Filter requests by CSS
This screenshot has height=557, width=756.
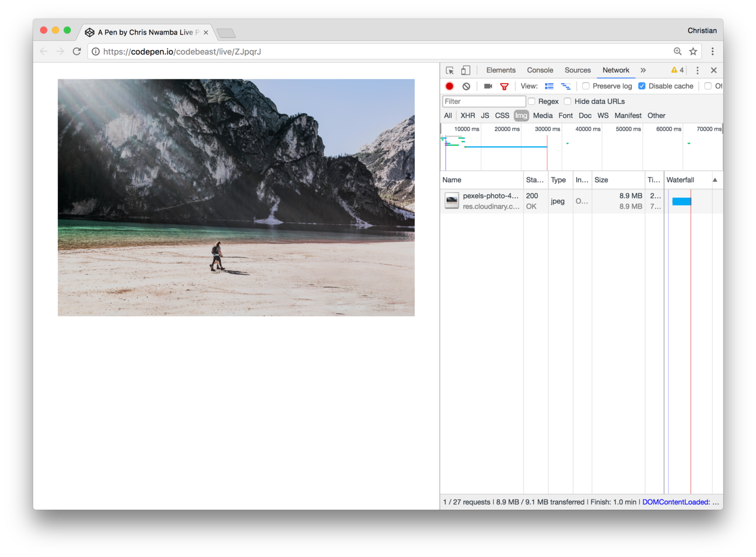tap(502, 116)
